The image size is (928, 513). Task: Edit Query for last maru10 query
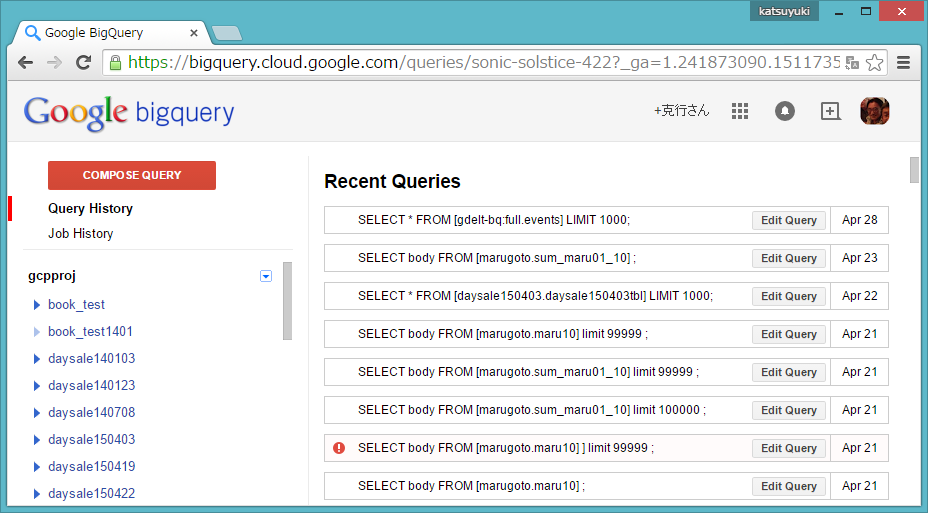789,486
